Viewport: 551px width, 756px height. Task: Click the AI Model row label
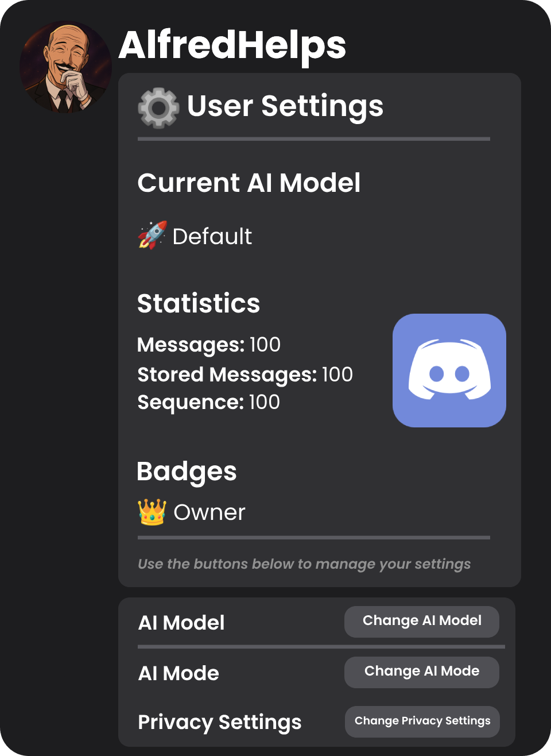(181, 622)
